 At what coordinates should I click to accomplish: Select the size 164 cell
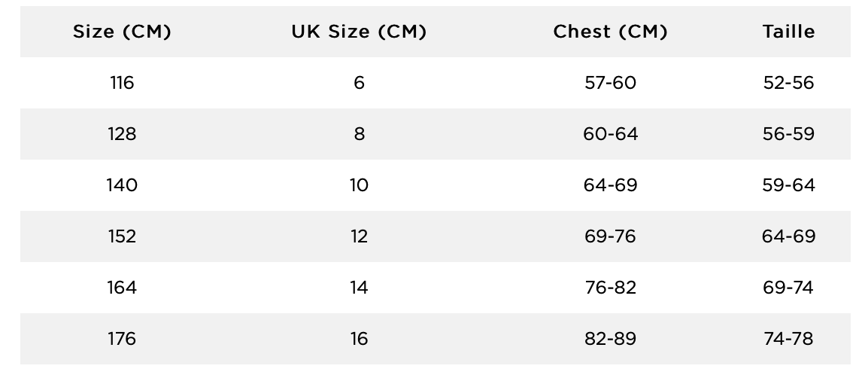pyautogui.click(x=122, y=288)
